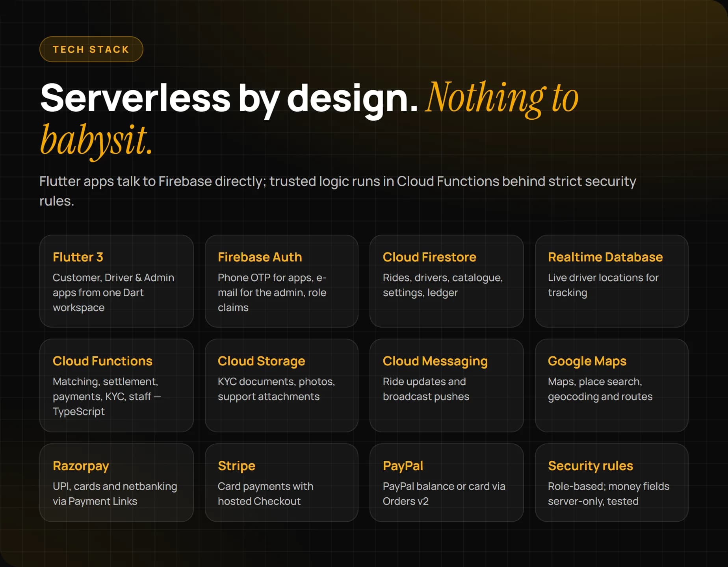This screenshot has height=567, width=728.
Task: Click 'Matching, settlement, payments' description
Action: [x=107, y=397]
